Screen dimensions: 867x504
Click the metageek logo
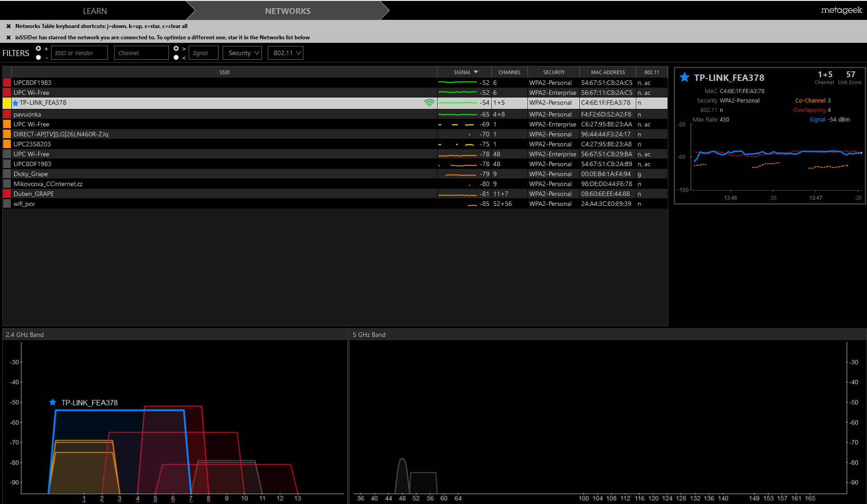click(841, 10)
